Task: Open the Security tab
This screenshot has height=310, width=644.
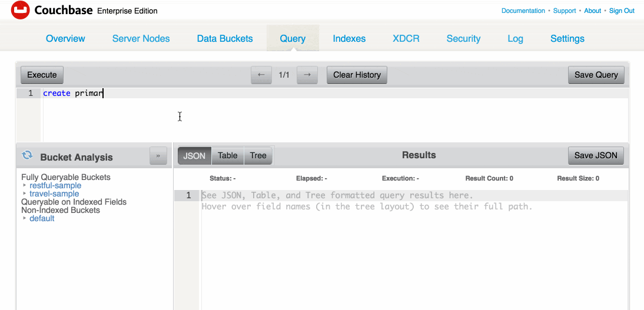Action: pos(463,39)
